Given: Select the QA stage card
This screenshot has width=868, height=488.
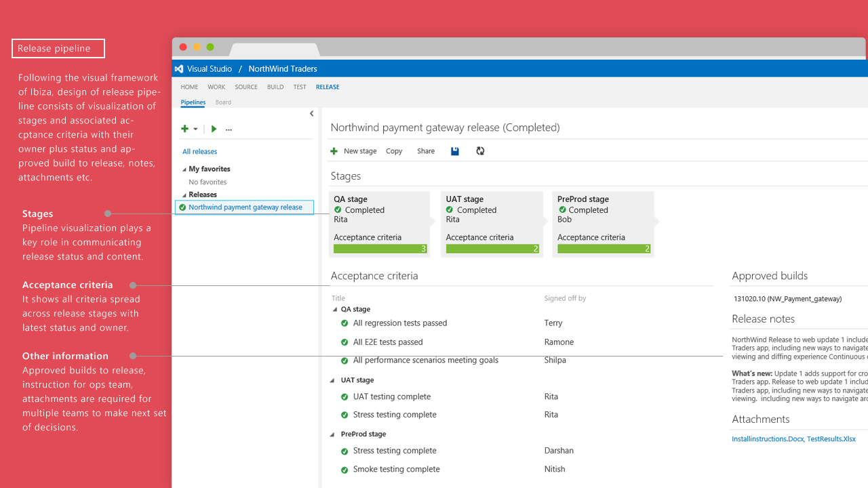Looking at the screenshot, I should (380, 224).
